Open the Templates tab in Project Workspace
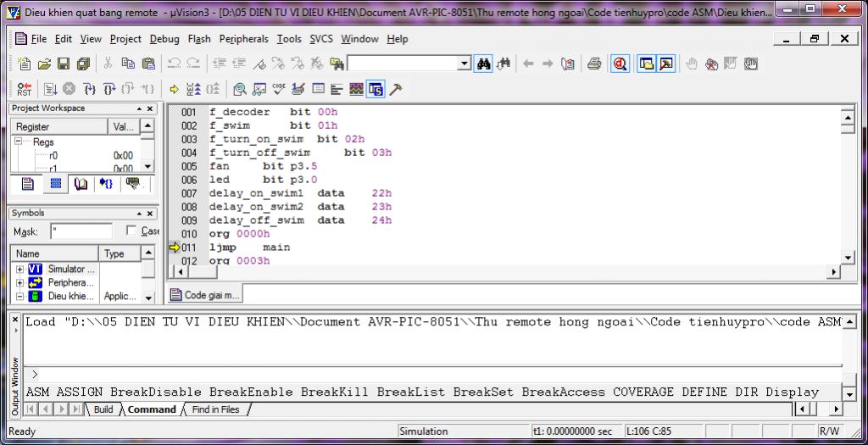Screen dimensions: 868x445 tap(133, 184)
